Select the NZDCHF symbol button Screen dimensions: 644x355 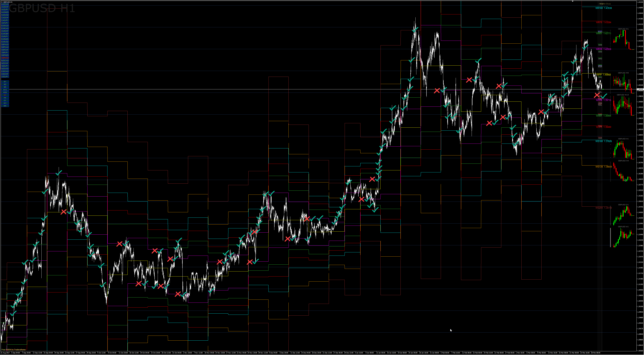point(5,63)
